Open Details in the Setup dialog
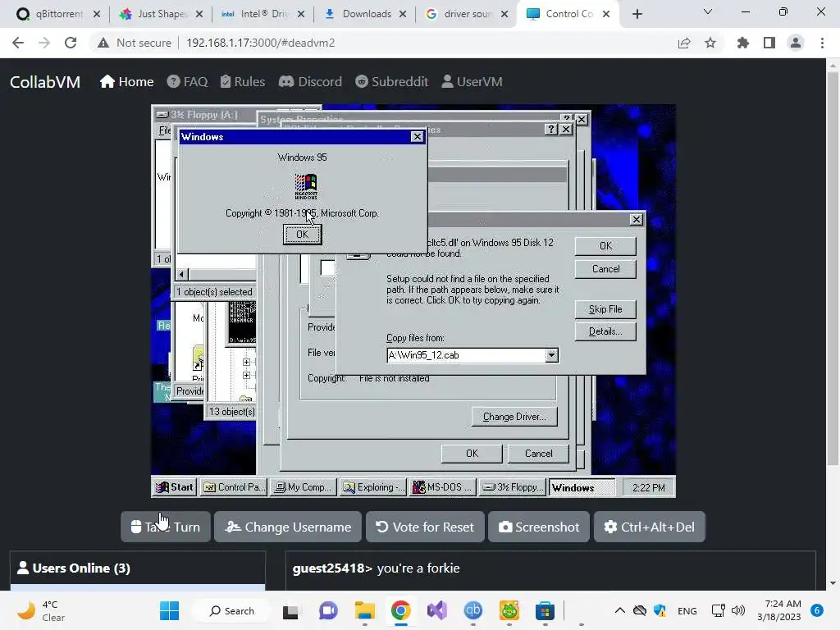This screenshot has width=840, height=630. pyautogui.click(x=605, y=331)
